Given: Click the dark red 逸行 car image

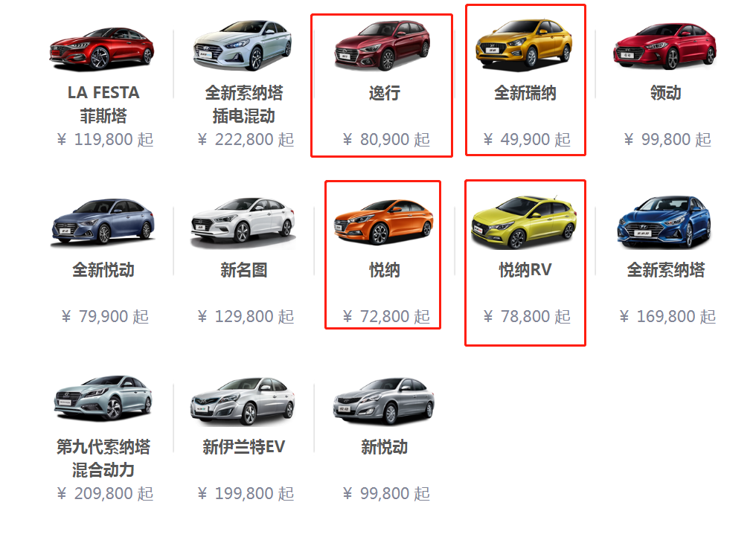Looking at the screenshot, I should [383, 45].
